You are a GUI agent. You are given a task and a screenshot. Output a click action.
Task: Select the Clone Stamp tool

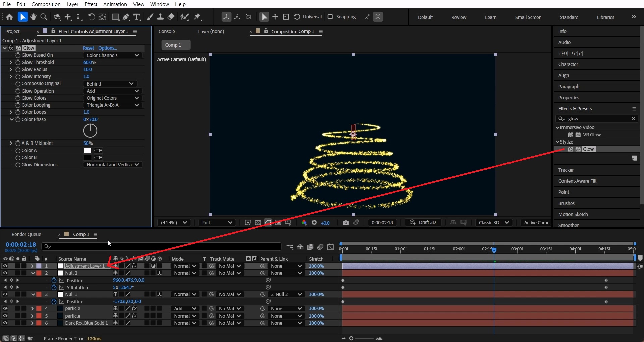[x=160, y=17]
